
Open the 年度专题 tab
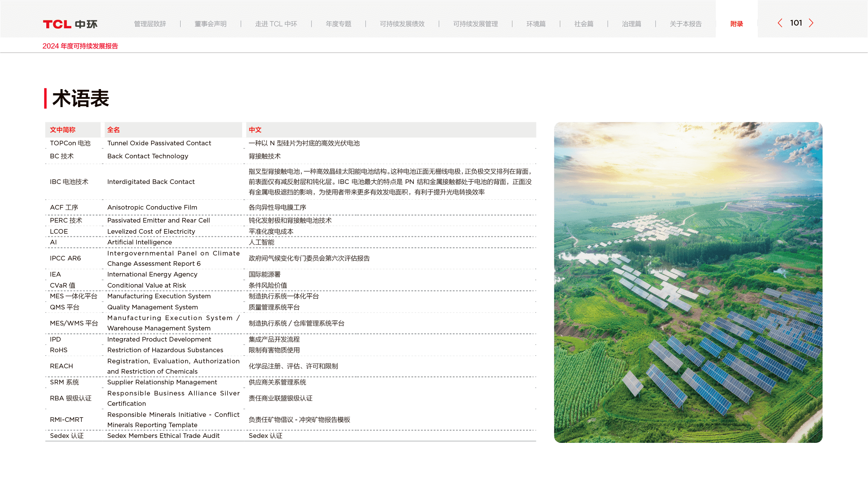338,24
